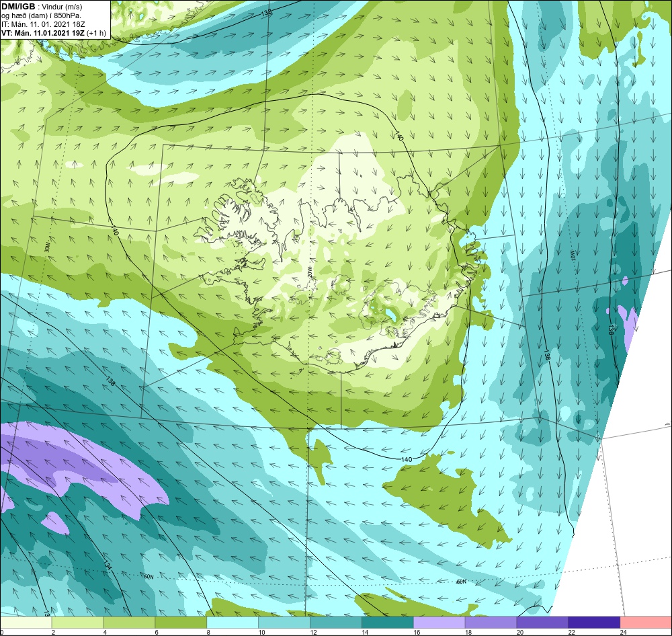The width and height of the screenshot is (672, 636).
Task: Click the legend tick label '8'
Action: (208, 632)
